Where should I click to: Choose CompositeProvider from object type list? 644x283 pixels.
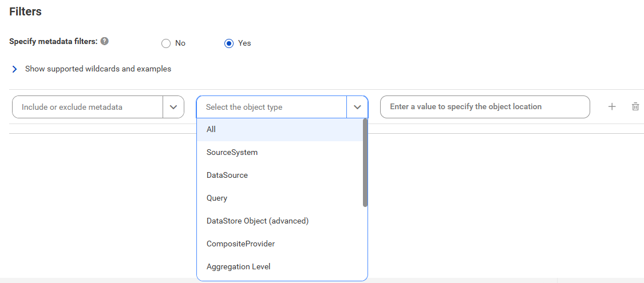click(x=280, y=244)
